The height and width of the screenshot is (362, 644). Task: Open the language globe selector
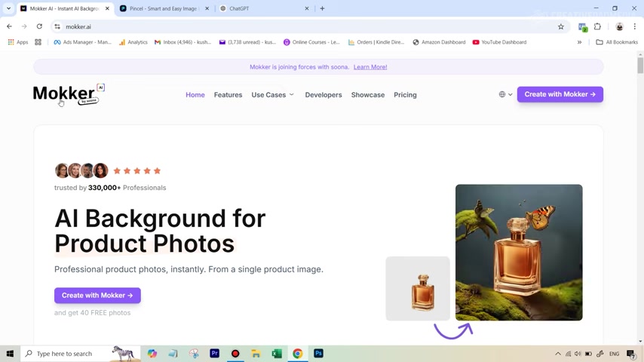(505, 94)
